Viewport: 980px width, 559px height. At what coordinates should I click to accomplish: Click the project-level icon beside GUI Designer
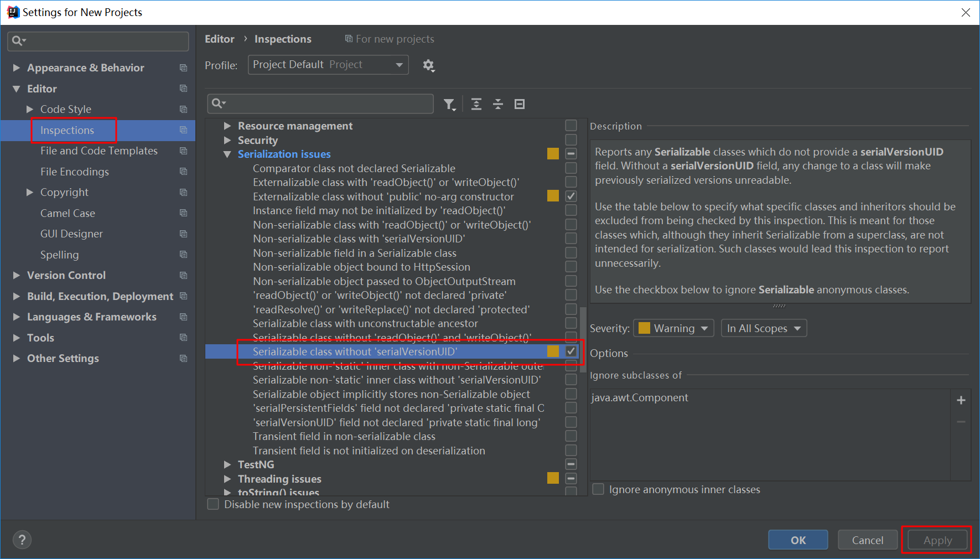click(x=183, y=234)
